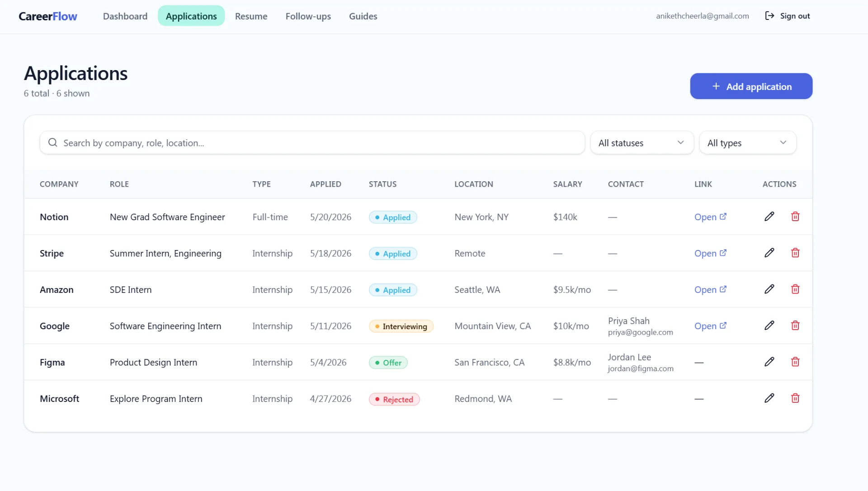Click the Summer Intern, Engineering role
This screenshot has height=491, width=868.
[x=165, y=253]
